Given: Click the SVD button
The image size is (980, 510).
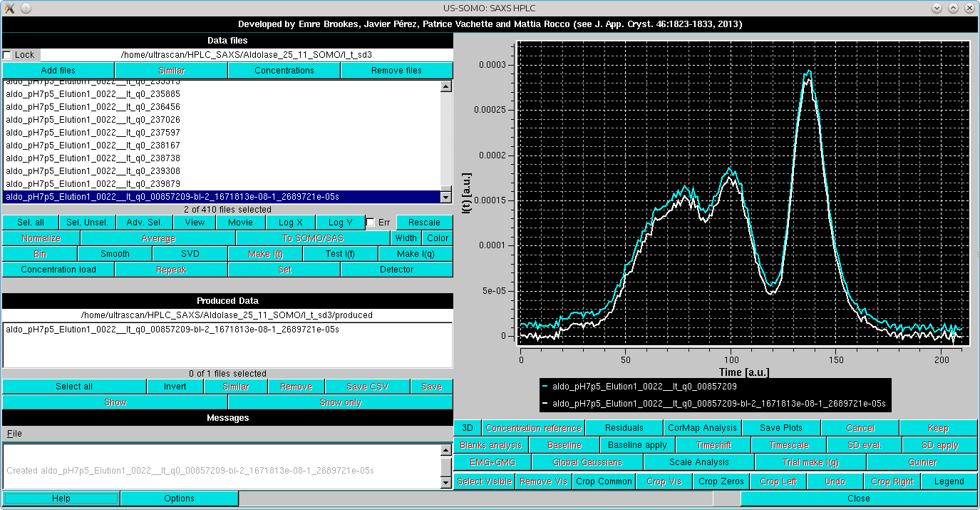Looking at the screenshot, I should coord(190,254).
